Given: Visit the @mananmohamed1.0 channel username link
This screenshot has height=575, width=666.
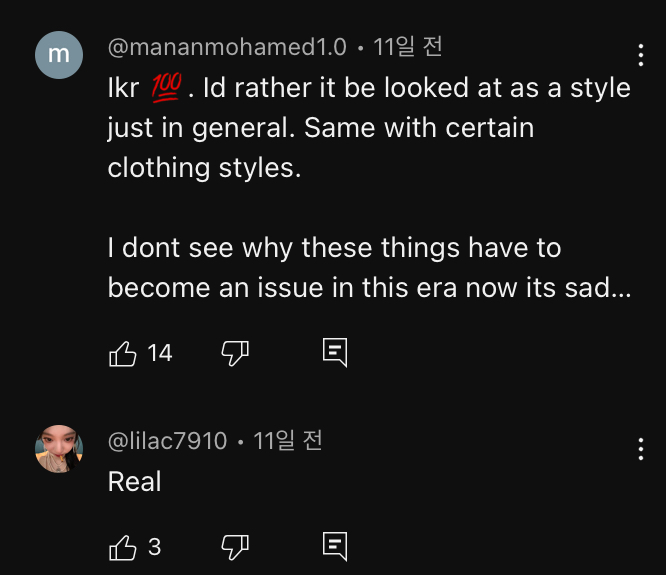Looking at the screenshot, I should [227, 47].
